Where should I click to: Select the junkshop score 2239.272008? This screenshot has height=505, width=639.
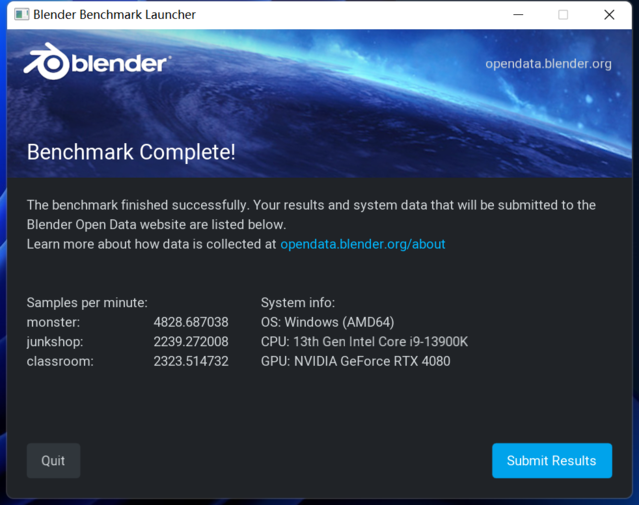(191, 342)
